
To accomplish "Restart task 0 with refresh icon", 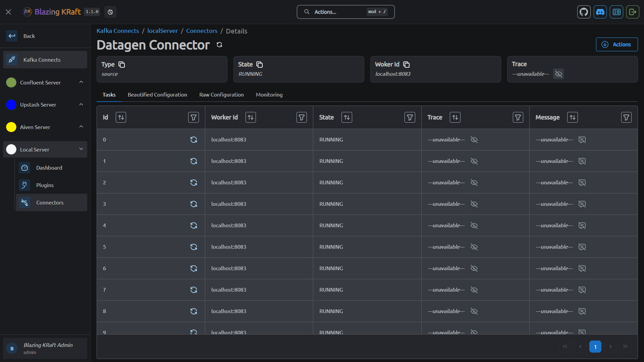I will (x=194, y=140).
